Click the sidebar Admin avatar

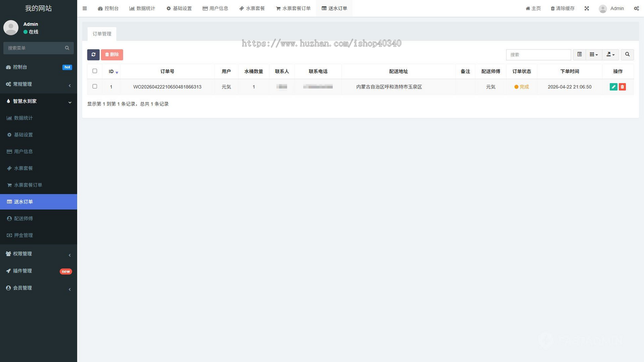(11, 28)
